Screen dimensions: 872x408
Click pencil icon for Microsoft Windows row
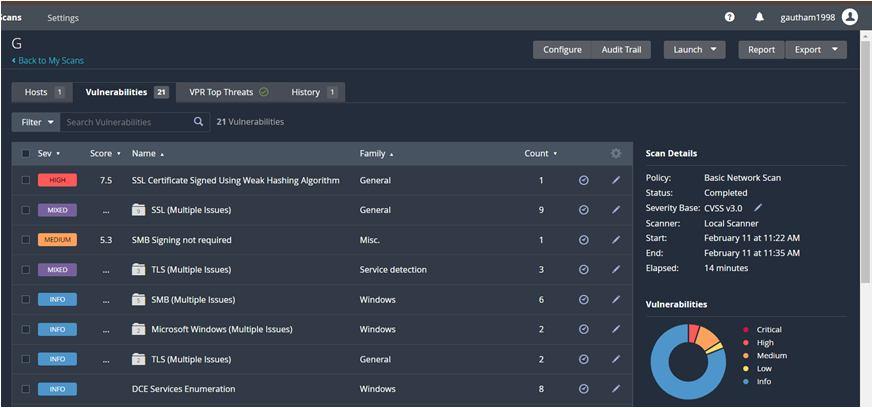616,330
